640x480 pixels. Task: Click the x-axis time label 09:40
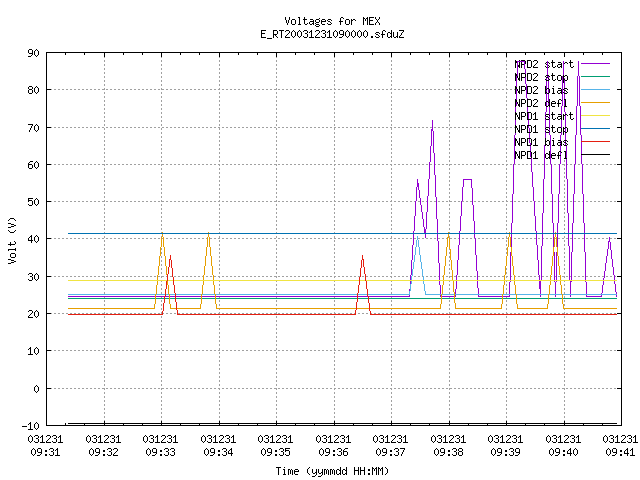pos(564,452)
